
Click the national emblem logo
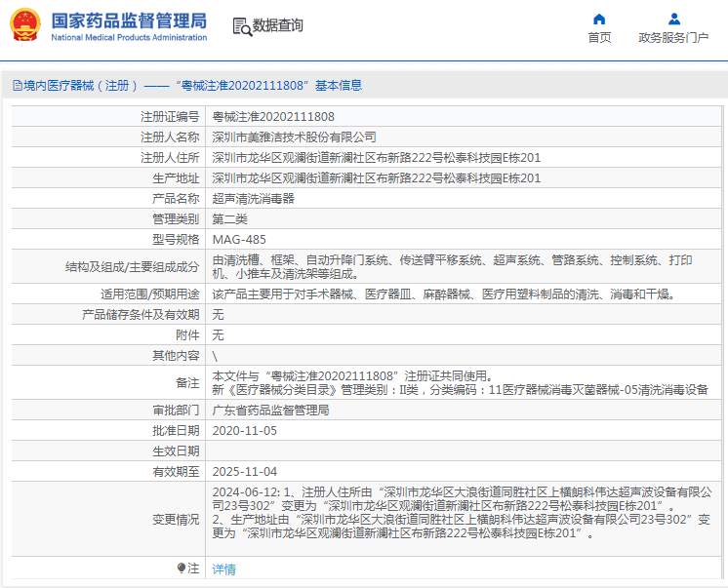pyautogui.click(x=25, y=24)
